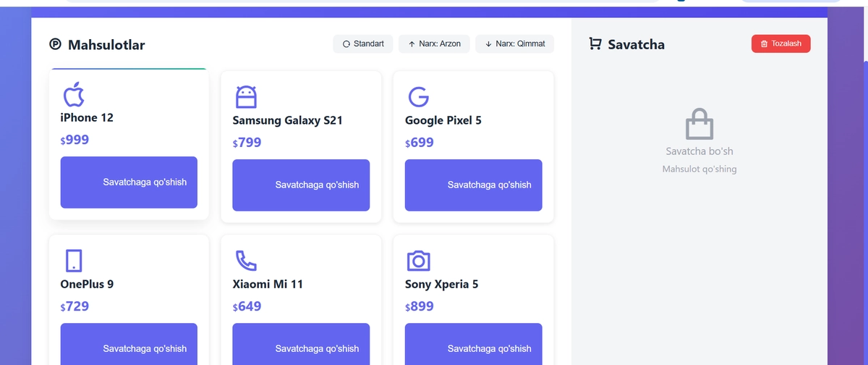This screenshot has height=365, width=868.
Task: Click the $729 price
Action: pos(75,306)
